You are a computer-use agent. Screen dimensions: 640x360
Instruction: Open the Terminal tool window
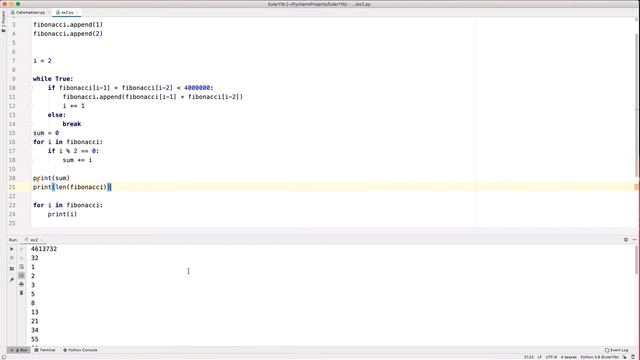point(45,350)
